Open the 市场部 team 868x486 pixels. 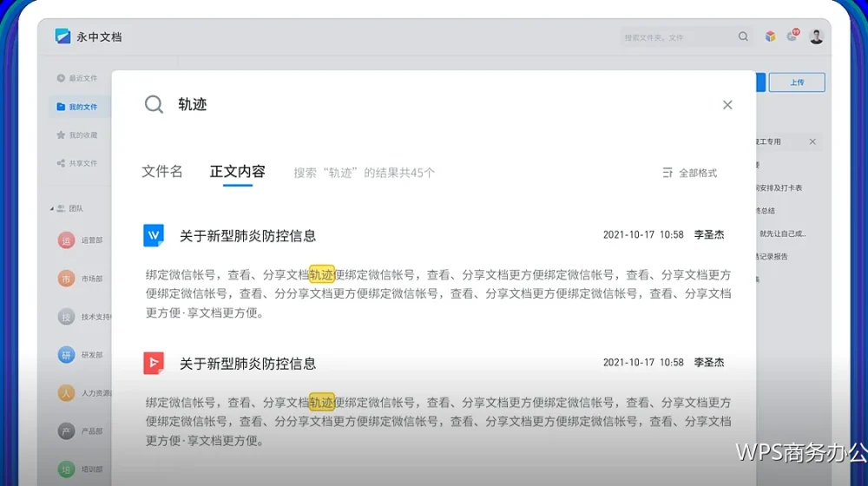click(80, 279)
